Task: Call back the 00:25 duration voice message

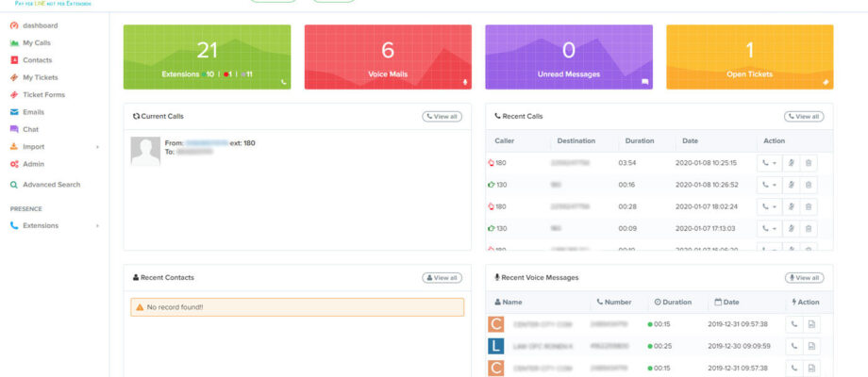Action: (x=793, y=346)
